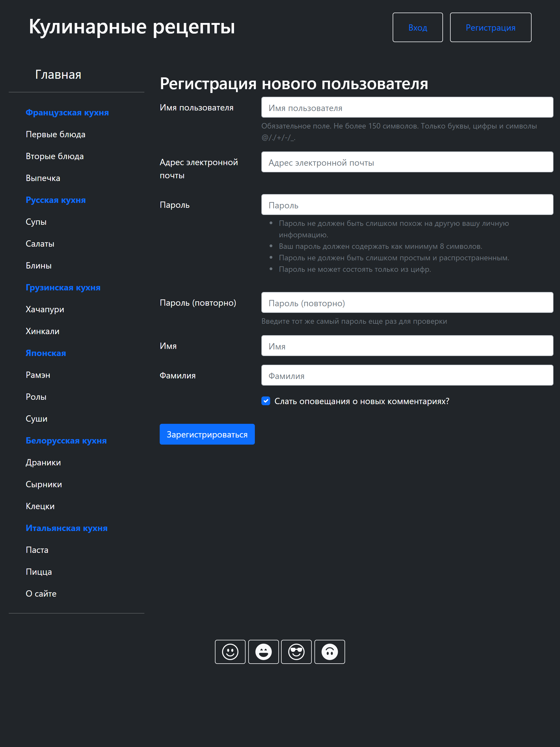Select Первые блюда link

56,135
